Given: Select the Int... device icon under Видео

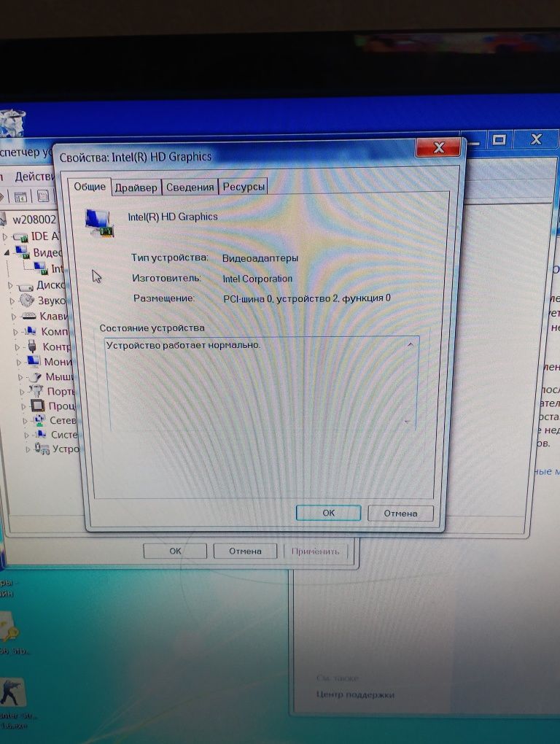Looking at the screenshot, I should point(41,268).
